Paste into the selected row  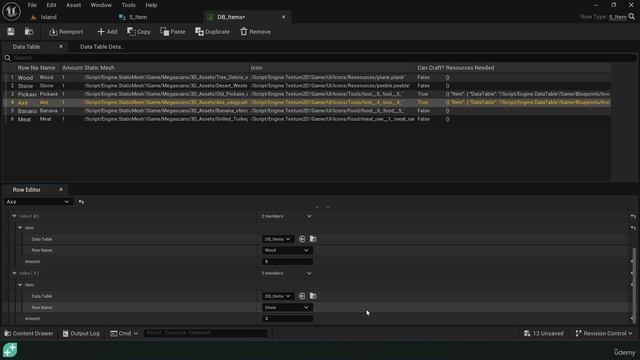click(173, 31)
